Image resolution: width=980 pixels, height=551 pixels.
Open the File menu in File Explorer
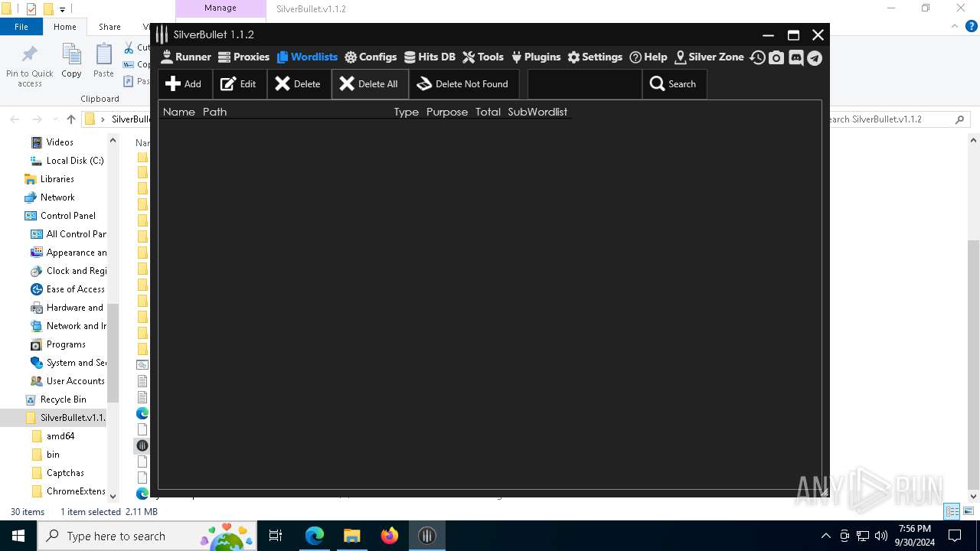[x=21, y=27]
